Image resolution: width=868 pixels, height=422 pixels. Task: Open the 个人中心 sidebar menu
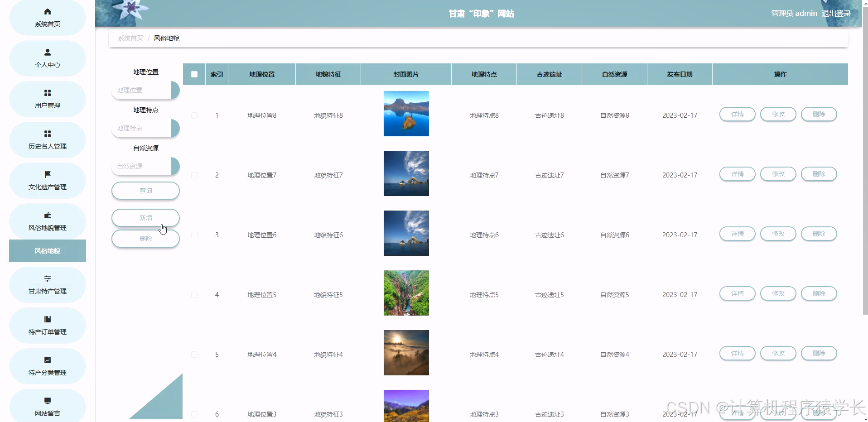(48, 58)
